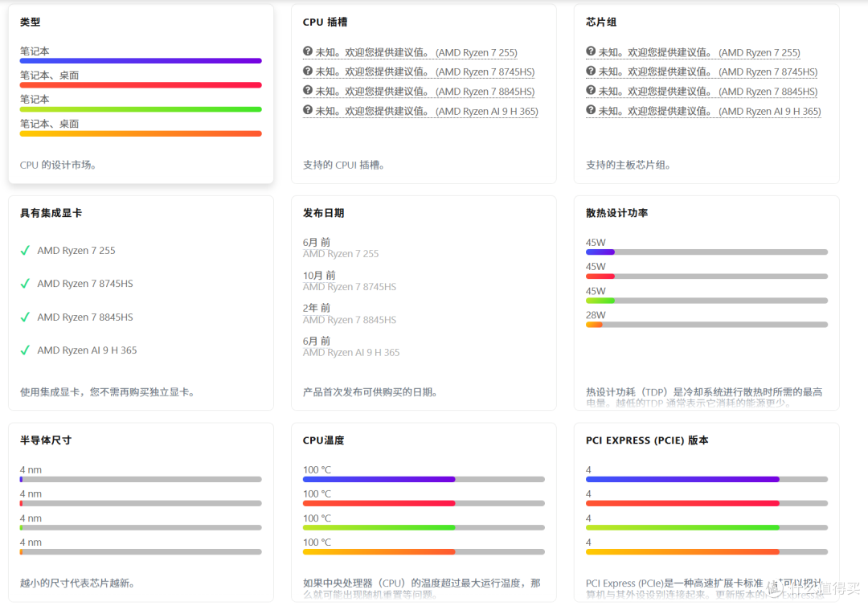868x606 pixels.
Task: Click question icon for Ryzen AI 9 H 365 chipset
Action: [591, 110]
